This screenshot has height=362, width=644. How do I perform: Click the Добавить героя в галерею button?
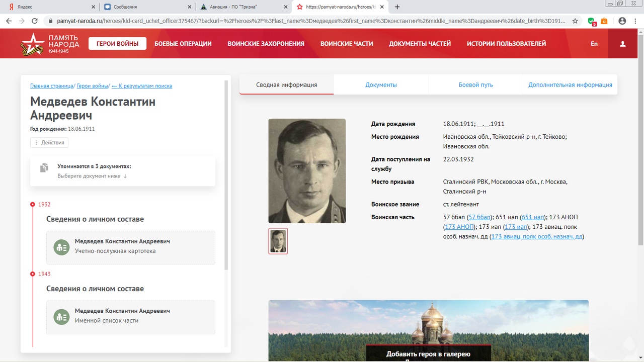pyautogui.click(x=428, y=354)
